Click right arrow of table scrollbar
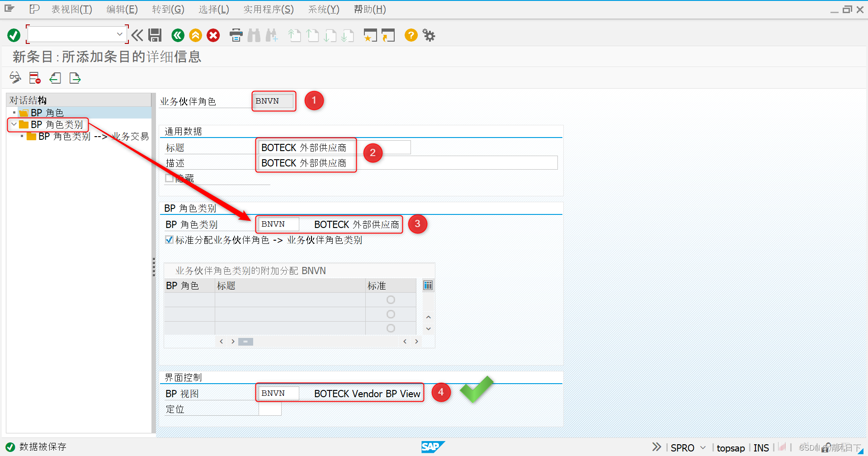The image size is (868, 456). coord(416,342)
